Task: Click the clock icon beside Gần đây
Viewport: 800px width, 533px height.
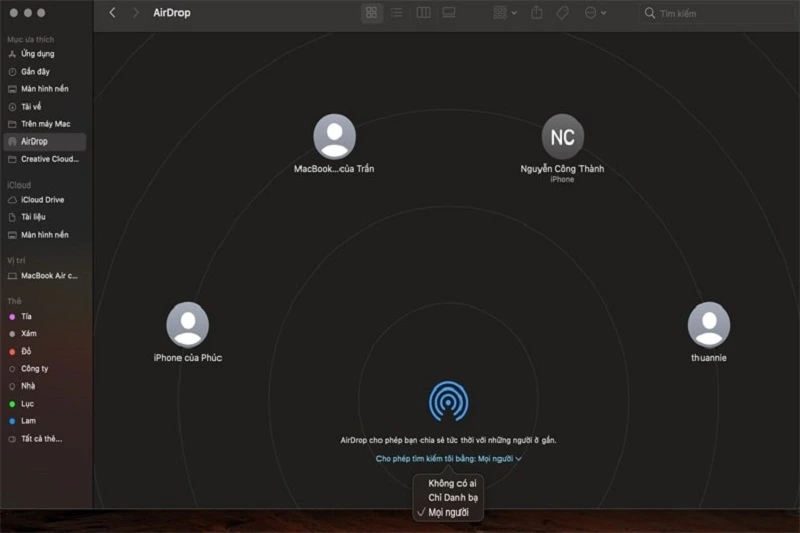Action: [12, 72]
